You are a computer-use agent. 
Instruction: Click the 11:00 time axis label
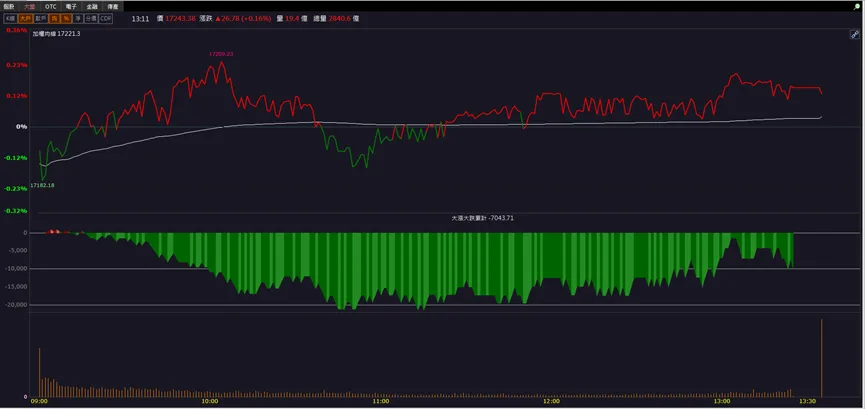tap(381, 402)
